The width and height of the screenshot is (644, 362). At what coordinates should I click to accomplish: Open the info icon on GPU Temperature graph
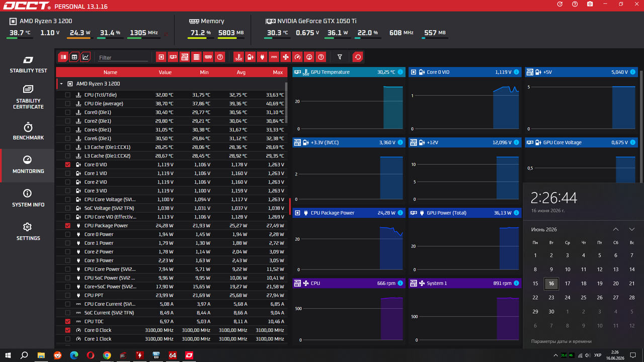click(x=400, y=72)
